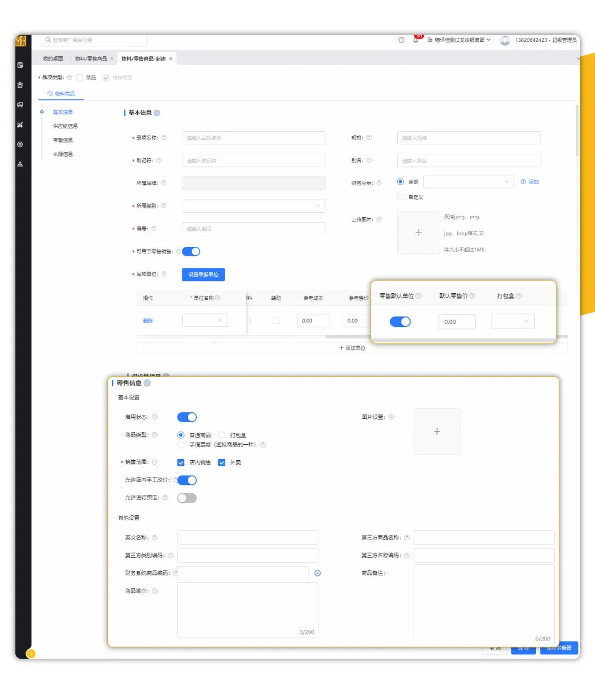Expand sidebar with yellow arrow button at bottom
The height and width of the screenshot is (700, 595).
tap(31, 653)
